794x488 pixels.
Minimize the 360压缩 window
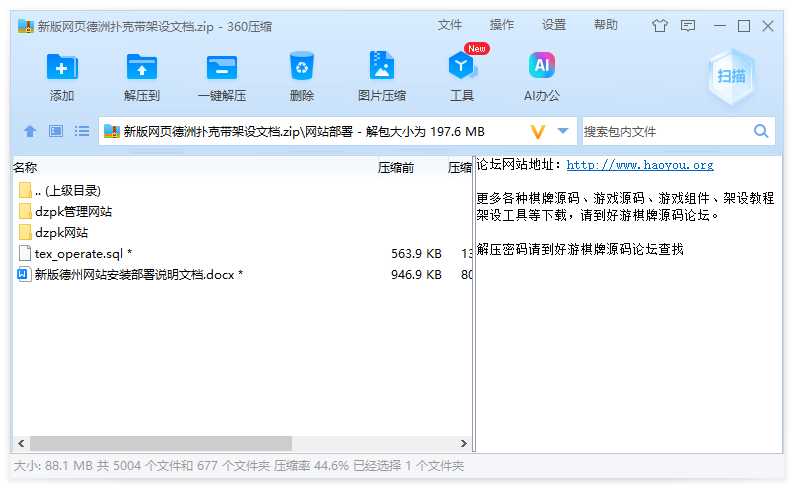coord(720,25)
